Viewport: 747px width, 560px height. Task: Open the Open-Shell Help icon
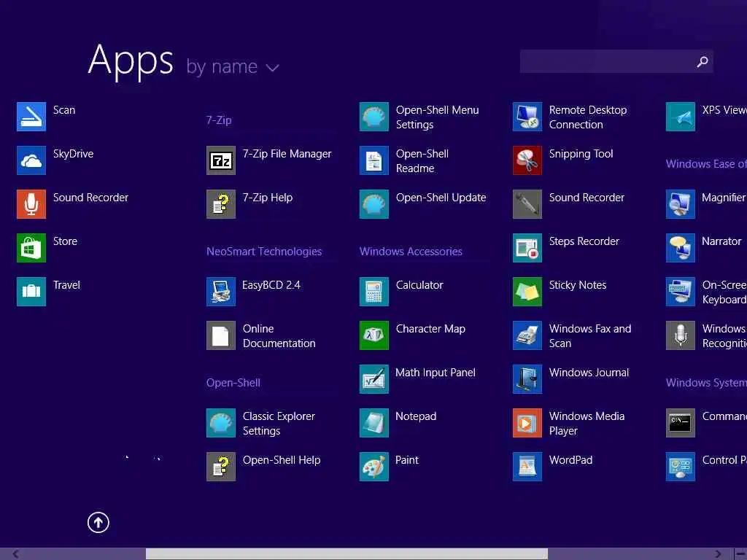click(x=220, y=467)
